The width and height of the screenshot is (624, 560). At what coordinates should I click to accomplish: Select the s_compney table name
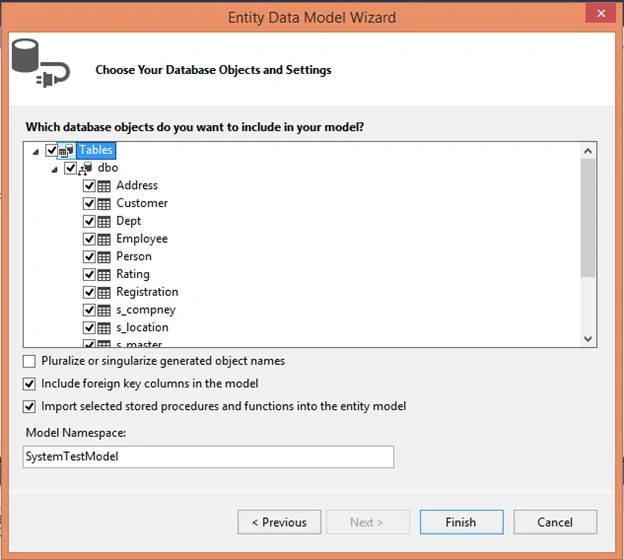click(146, 310)
